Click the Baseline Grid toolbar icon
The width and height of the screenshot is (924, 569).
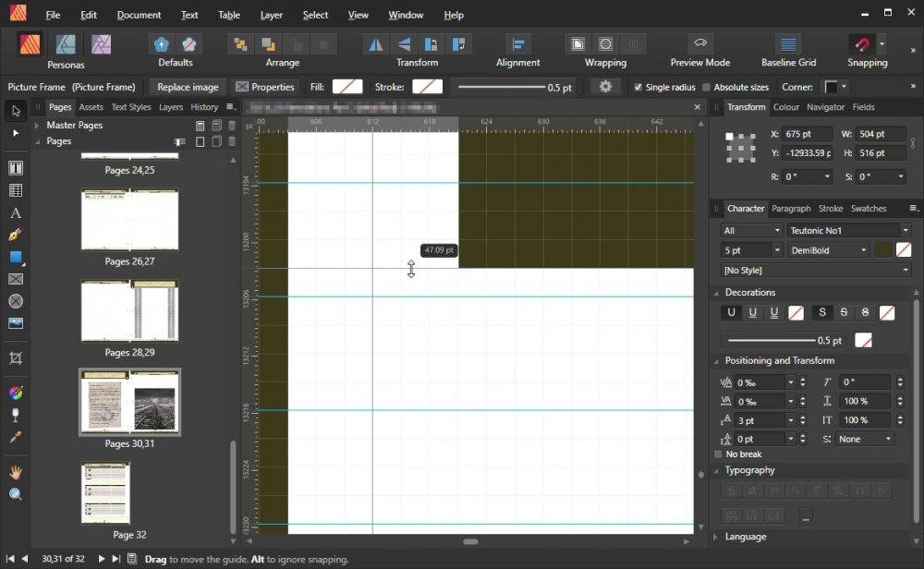pyautogui.click(x=788, y=44)
